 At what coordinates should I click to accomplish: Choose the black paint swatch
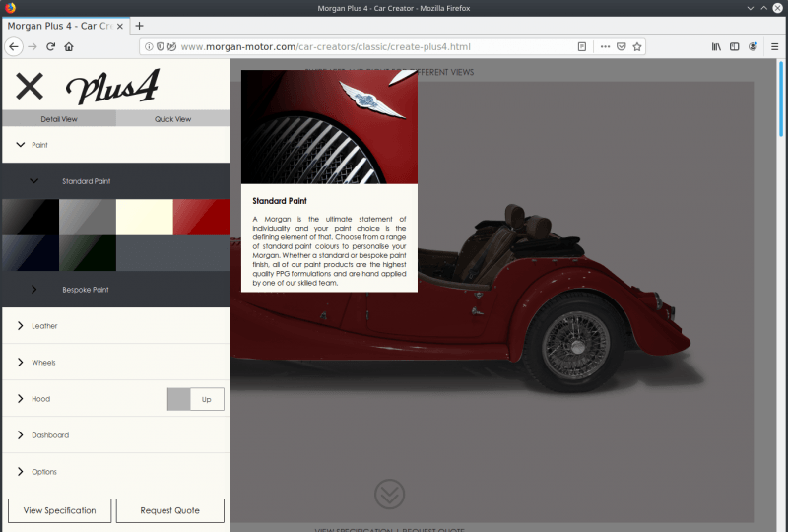[31, 217]
